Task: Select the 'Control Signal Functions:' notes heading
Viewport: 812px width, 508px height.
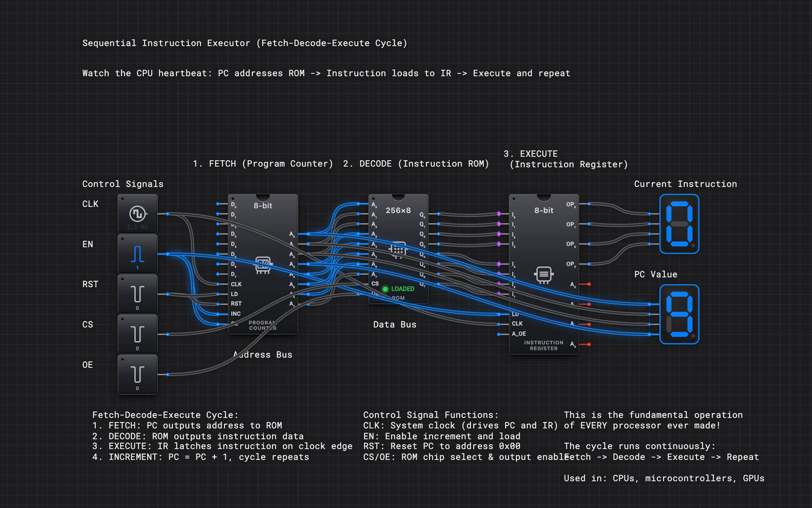Action: 431,415
